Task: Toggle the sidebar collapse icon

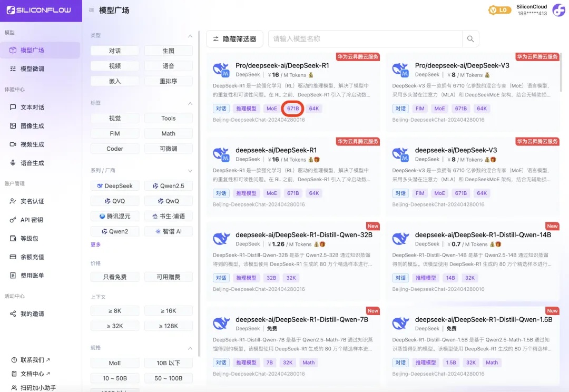Action: click(x=92, y=10)
